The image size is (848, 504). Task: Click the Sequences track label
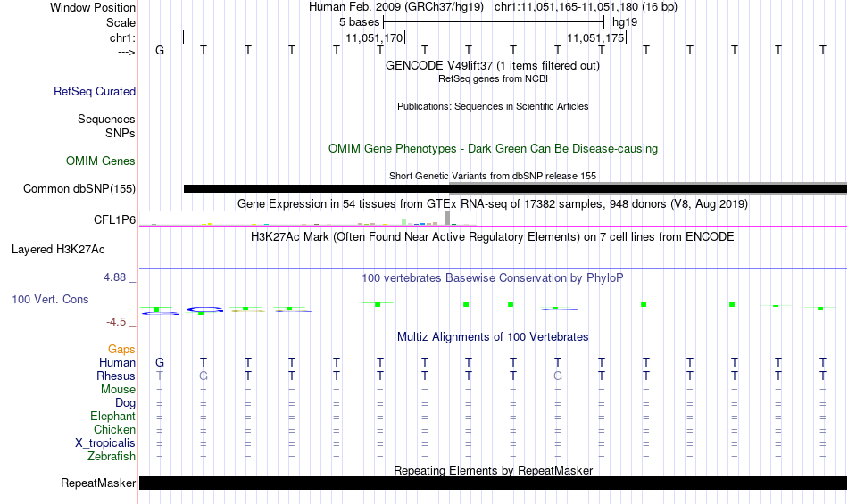click(106, 119)
